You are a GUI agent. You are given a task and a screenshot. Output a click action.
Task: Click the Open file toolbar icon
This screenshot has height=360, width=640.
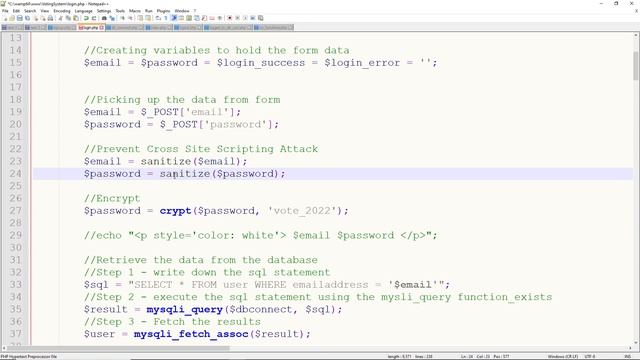point(12,18)
